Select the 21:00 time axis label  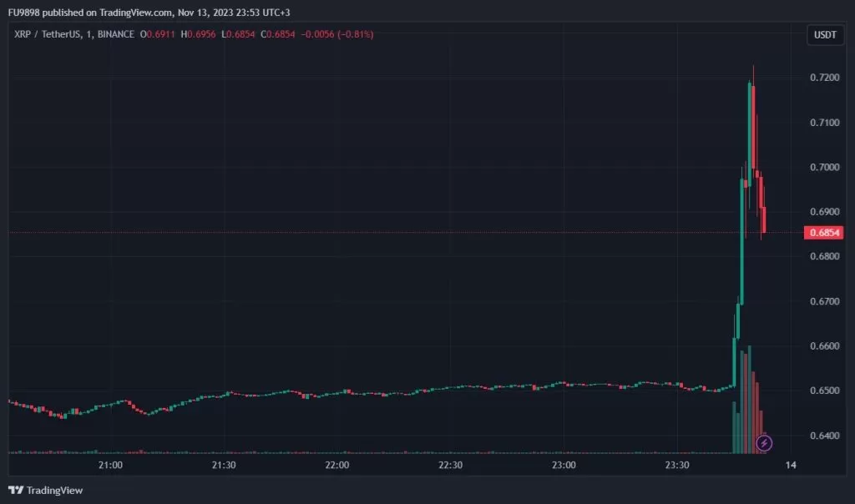click(x=110, y=465)
